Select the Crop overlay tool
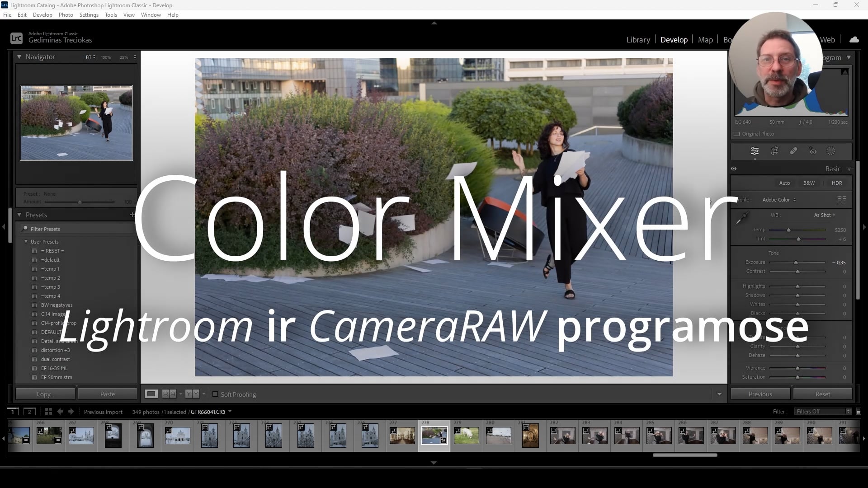This screenshot has width=868, height=488. 774,151
